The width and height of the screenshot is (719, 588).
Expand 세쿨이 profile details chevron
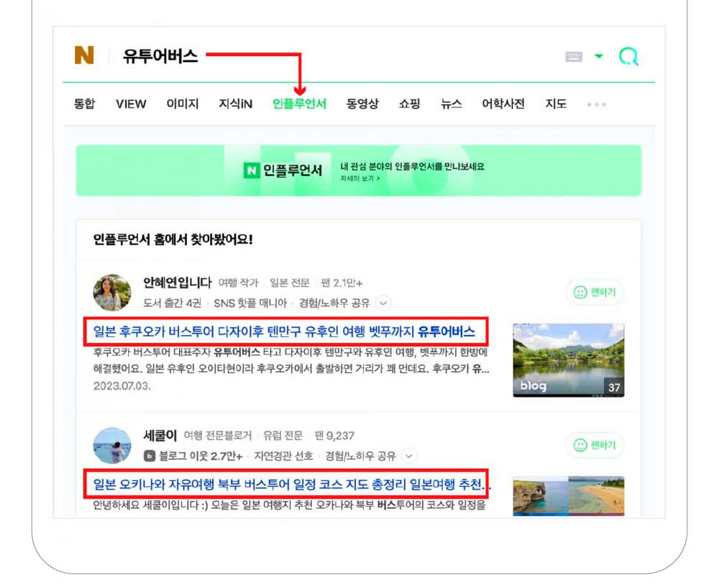click(x=409, y=456)
